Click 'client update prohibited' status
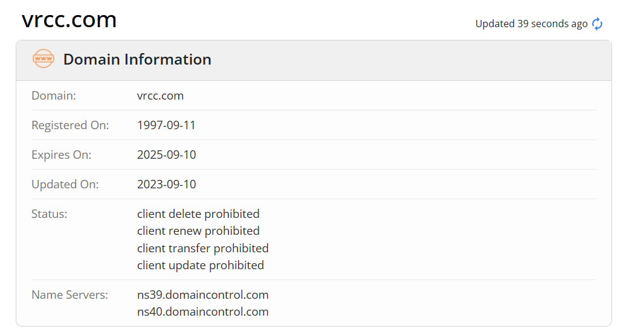644x335 pixels. point(201,265)
